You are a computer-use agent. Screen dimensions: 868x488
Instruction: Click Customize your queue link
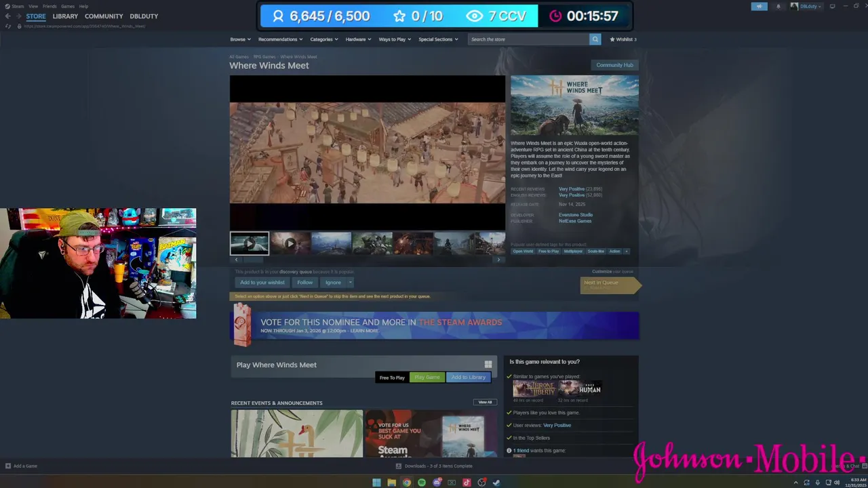click(x=612, y=271)
